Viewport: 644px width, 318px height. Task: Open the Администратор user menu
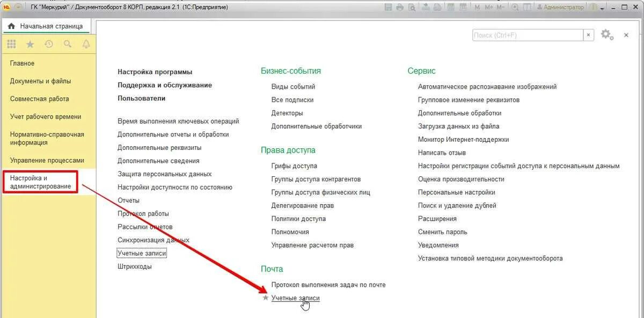[x=560, y=7]
